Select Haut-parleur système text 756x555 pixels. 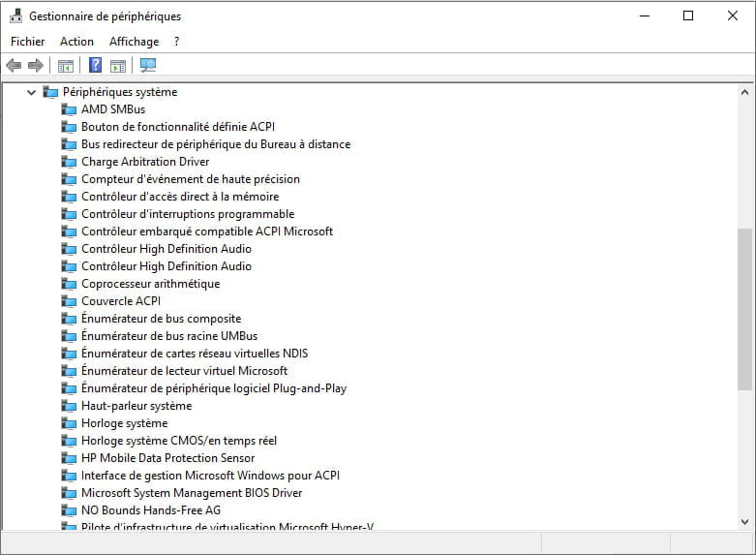click(x=136, y=406)
